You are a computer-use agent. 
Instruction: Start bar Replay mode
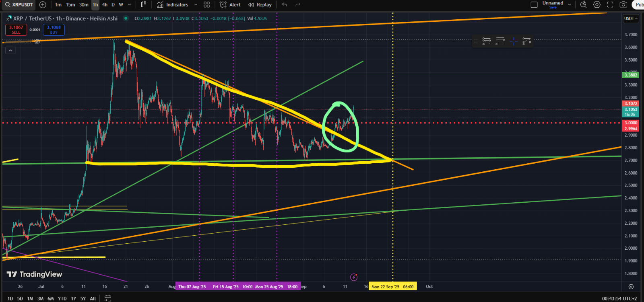tap(260, 5)
